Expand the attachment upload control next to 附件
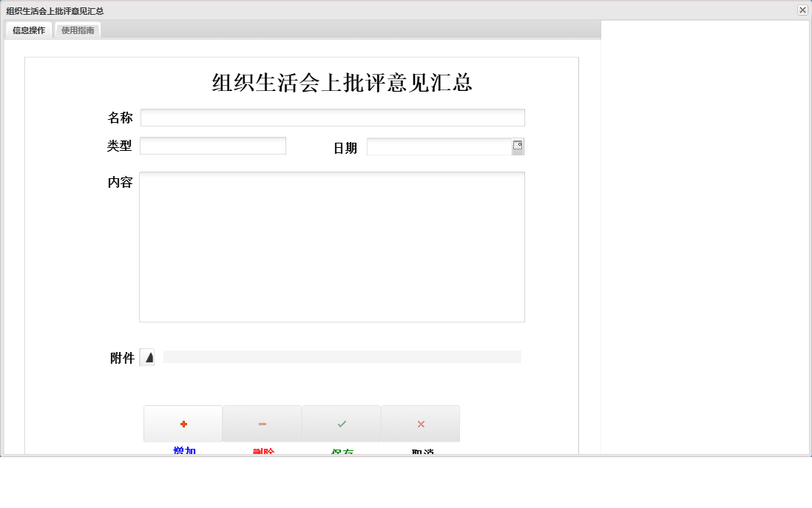Screen dimensions: 812x508 (x=147, y=357)
